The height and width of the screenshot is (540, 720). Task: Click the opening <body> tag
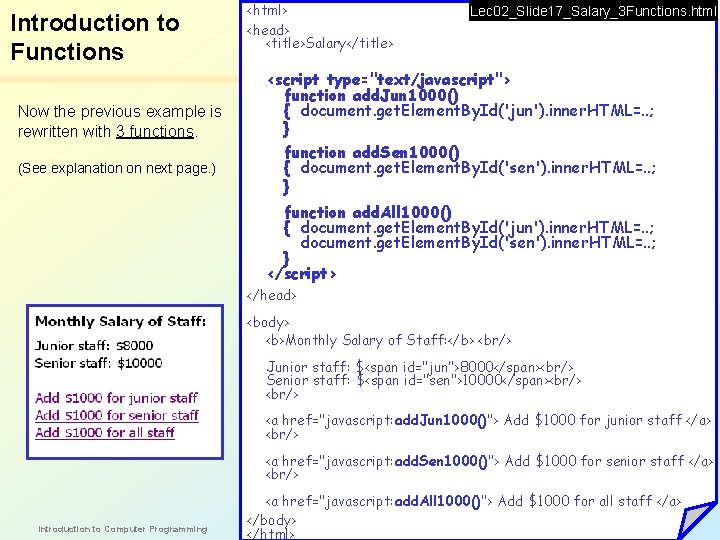coord(268,322)
